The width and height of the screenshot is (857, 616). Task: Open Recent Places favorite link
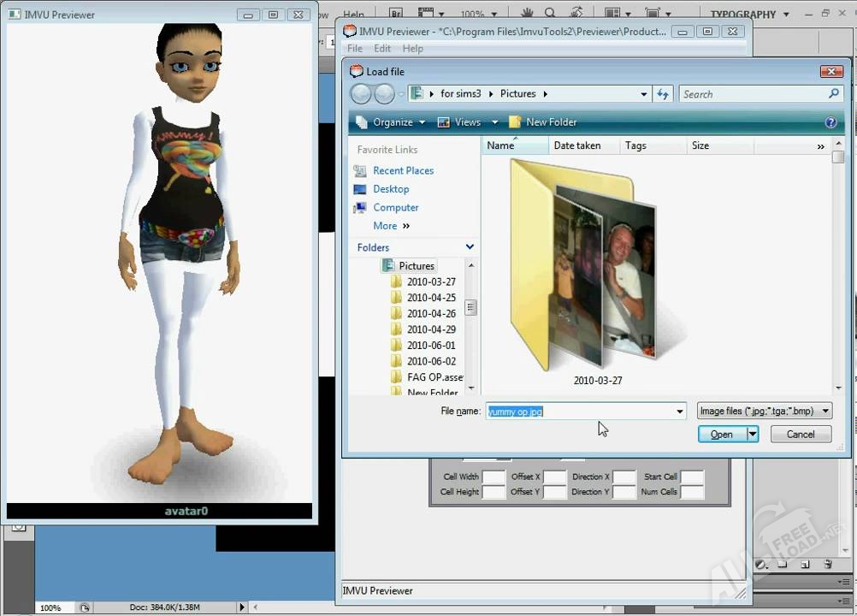coord(403,171)
